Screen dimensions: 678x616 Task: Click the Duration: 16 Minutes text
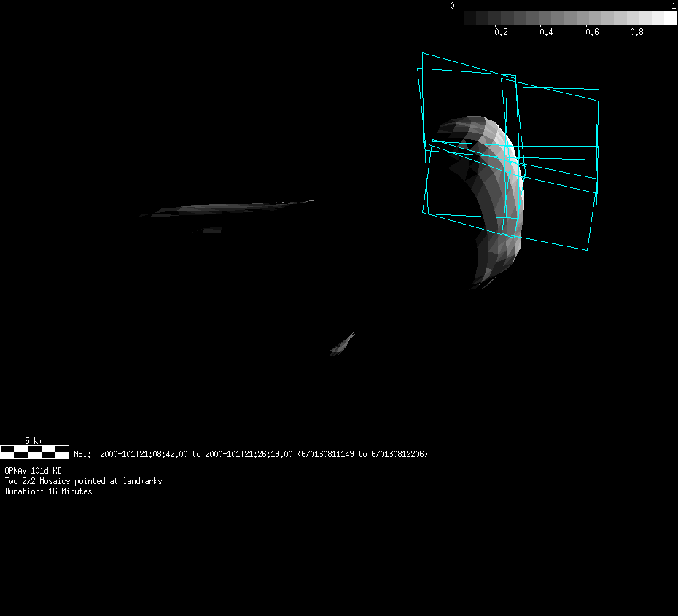(x=48, y=491)
